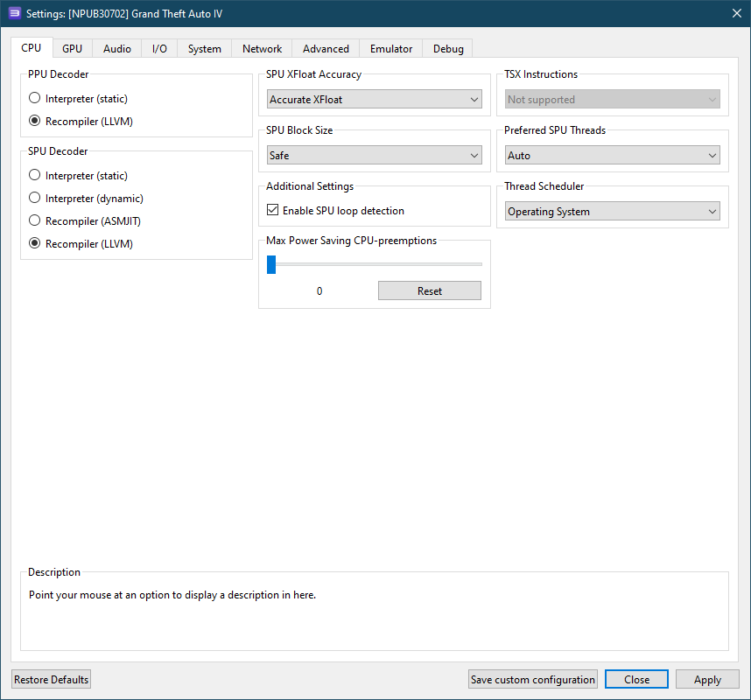Open the Audio tab
Screen dimensions: 751x700
click(x=117, y=49)
